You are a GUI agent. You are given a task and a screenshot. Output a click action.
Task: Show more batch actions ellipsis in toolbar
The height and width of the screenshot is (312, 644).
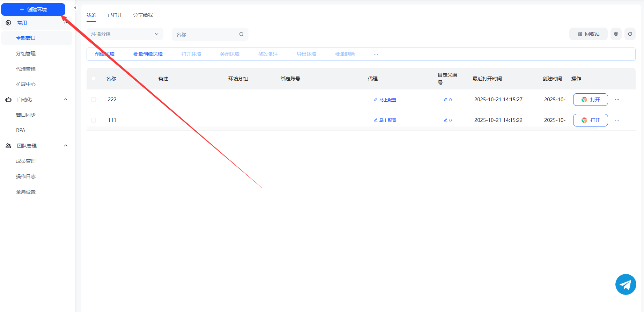pyautogui.click(x=376, y=54)
